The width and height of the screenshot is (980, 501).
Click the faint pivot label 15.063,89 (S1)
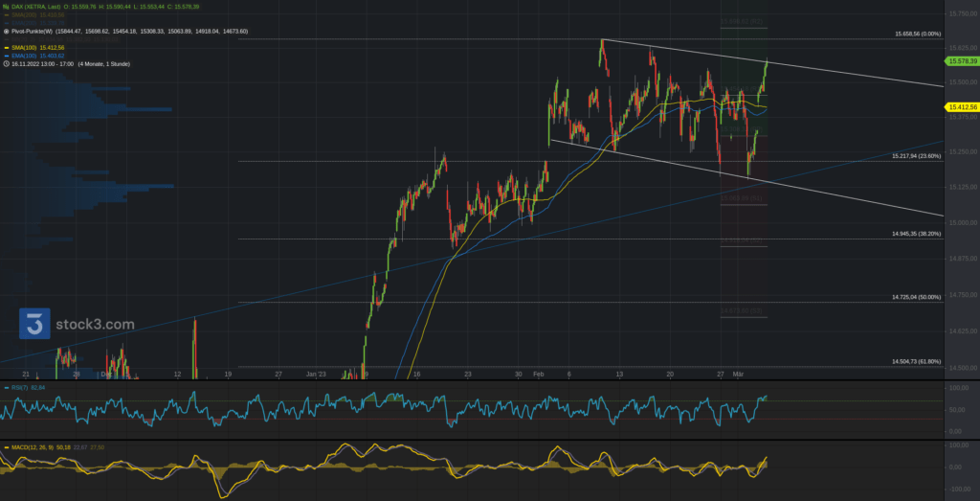point(742,198)
